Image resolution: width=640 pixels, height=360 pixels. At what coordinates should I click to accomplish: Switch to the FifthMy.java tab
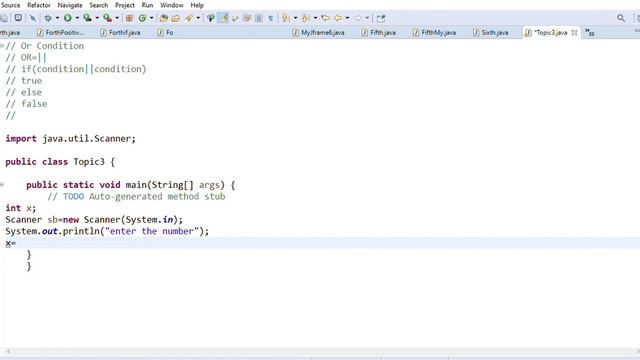pos(434,32)
